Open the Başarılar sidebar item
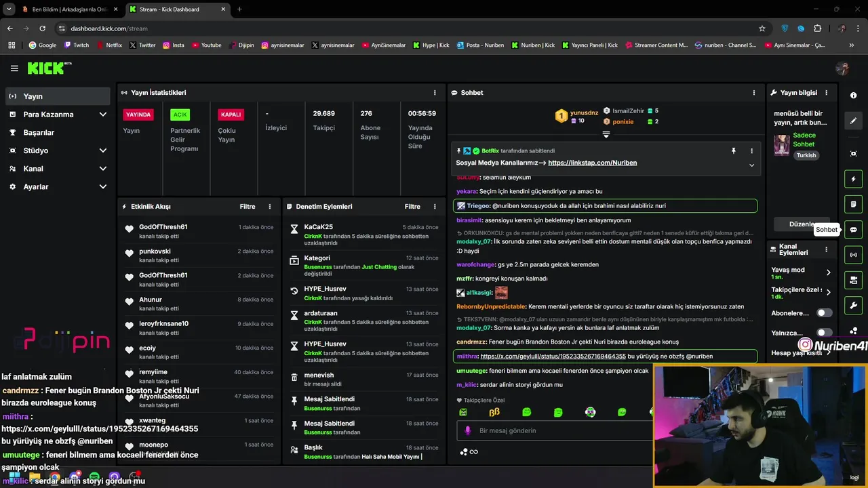This screenshot has height=488, width=868. pyautogui.click(x=58, y=133)
